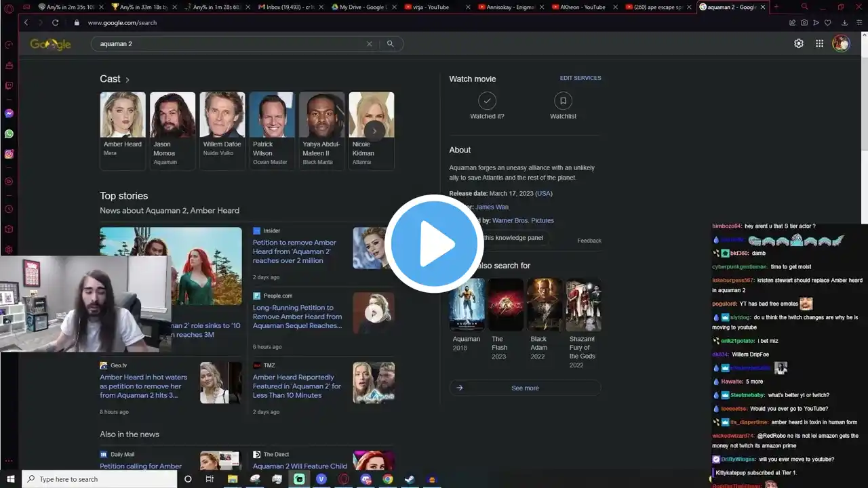
Task: Open Twitch from the browser sidebar
Action: [9, 86]
